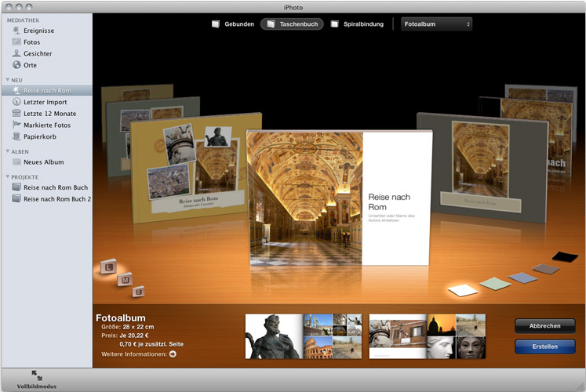
Task: Click the Abbrechen button
Action: pos(544,326)
